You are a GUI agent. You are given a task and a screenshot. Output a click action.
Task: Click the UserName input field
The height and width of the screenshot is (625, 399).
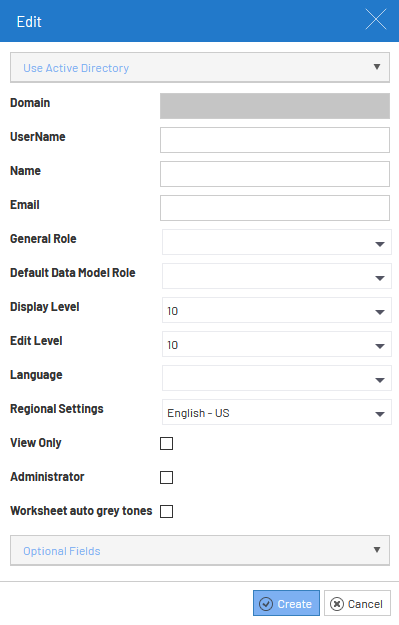275,140
